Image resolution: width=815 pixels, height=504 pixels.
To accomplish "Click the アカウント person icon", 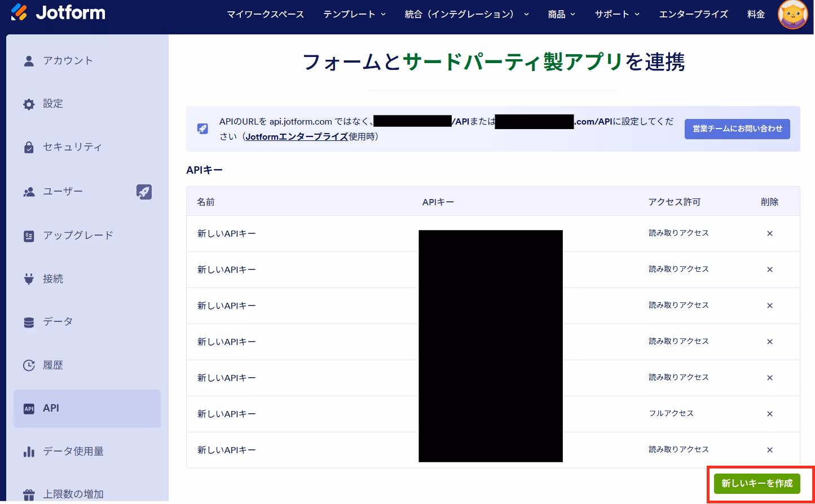I will pyautogui.click(x=29, y=61).
